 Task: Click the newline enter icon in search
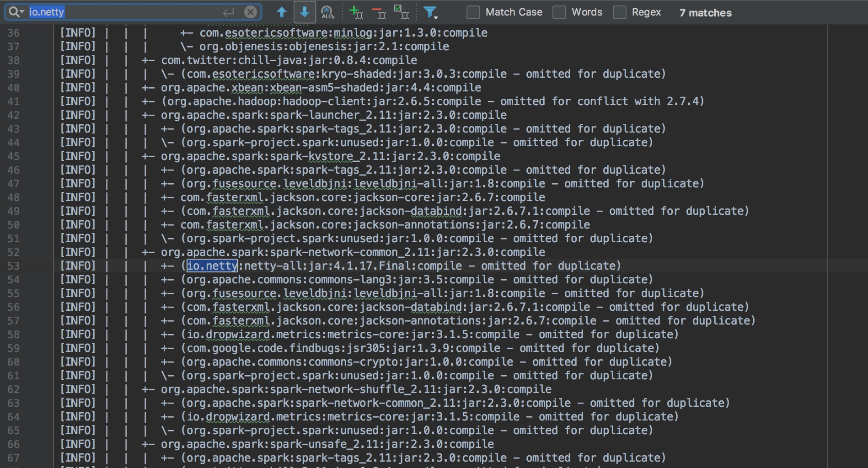pos(229,12)
